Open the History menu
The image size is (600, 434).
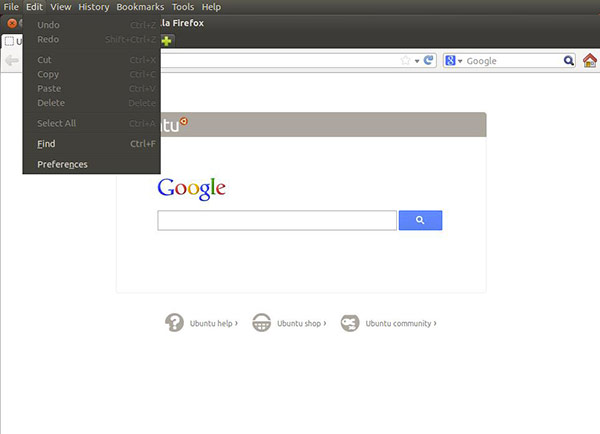coord(94,7)
